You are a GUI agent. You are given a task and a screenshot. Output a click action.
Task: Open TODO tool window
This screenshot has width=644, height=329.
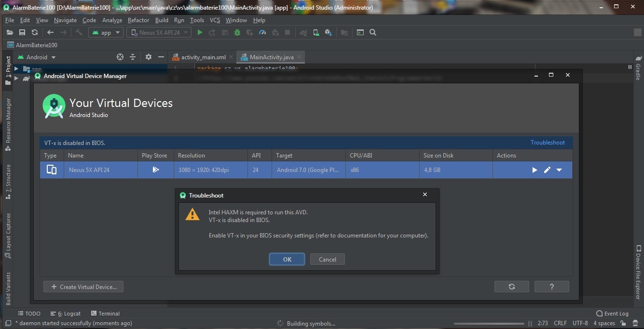[x=29, y=314]
